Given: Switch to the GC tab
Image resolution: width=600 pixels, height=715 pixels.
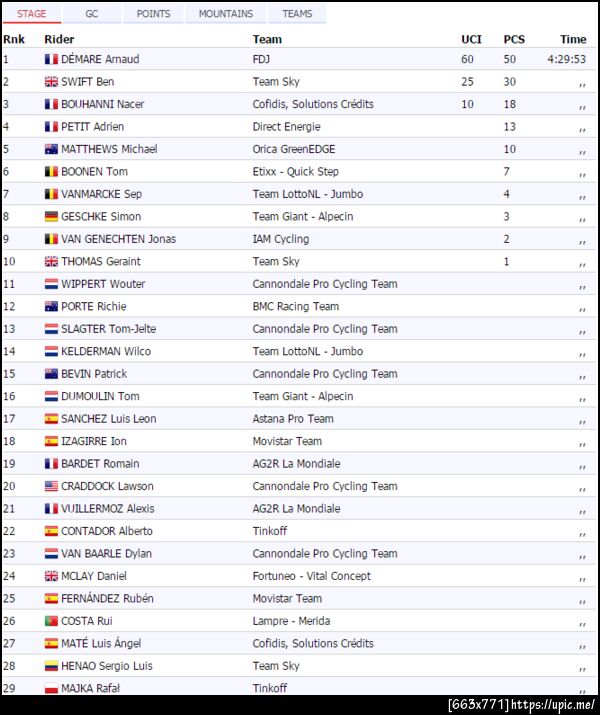Looking at the screenshot, I should coord(91,14).
